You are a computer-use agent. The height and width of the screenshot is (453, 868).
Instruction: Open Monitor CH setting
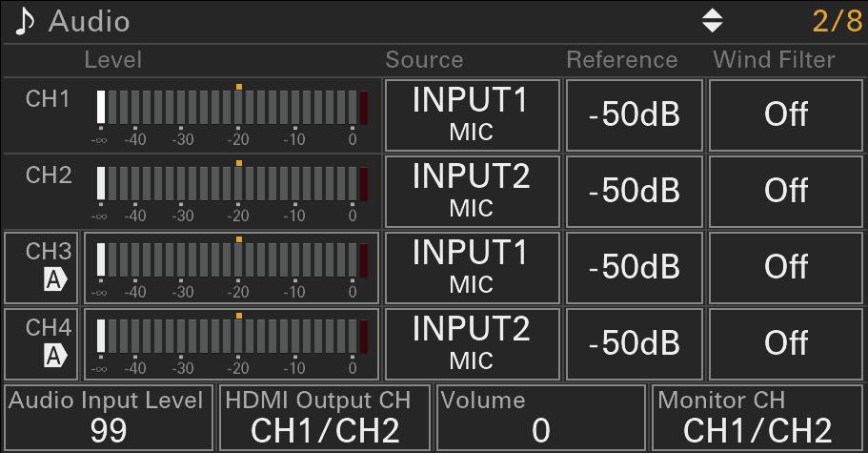pos(757,418)
